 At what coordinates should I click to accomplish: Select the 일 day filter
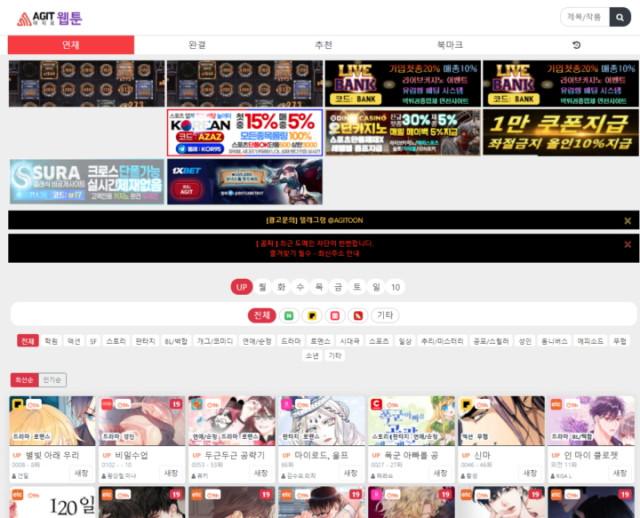pyautogui.click(x=376, y=287)
